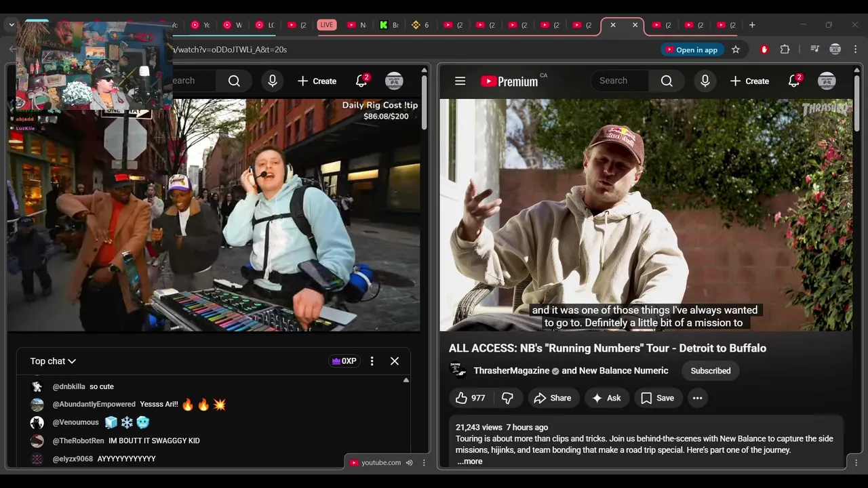Switch to the LIVE browser tab

[327, 25]
